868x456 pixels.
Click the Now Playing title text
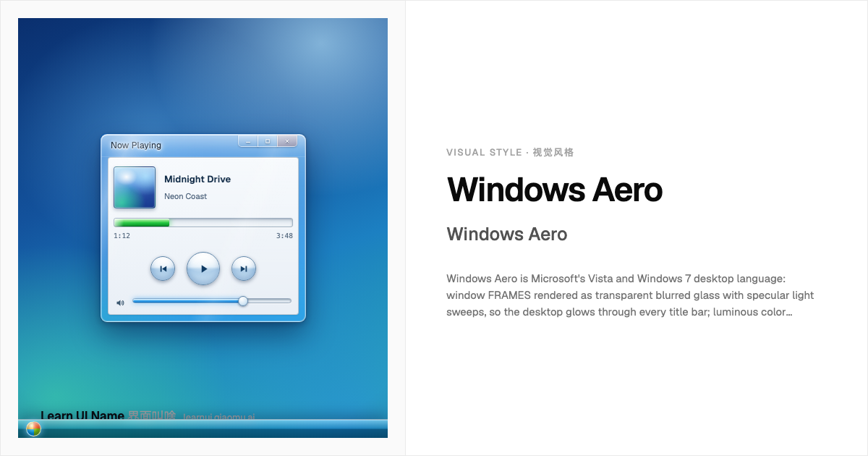coord(136,145)
